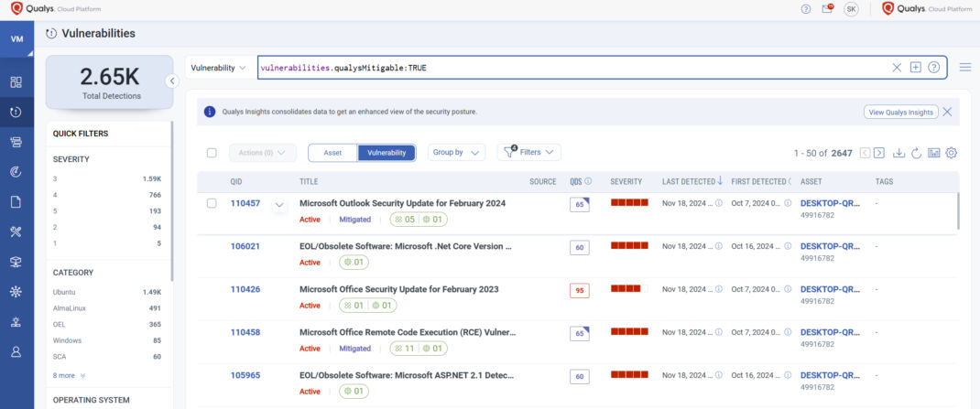Collapse the quick filters side panel

pos(171,81)
